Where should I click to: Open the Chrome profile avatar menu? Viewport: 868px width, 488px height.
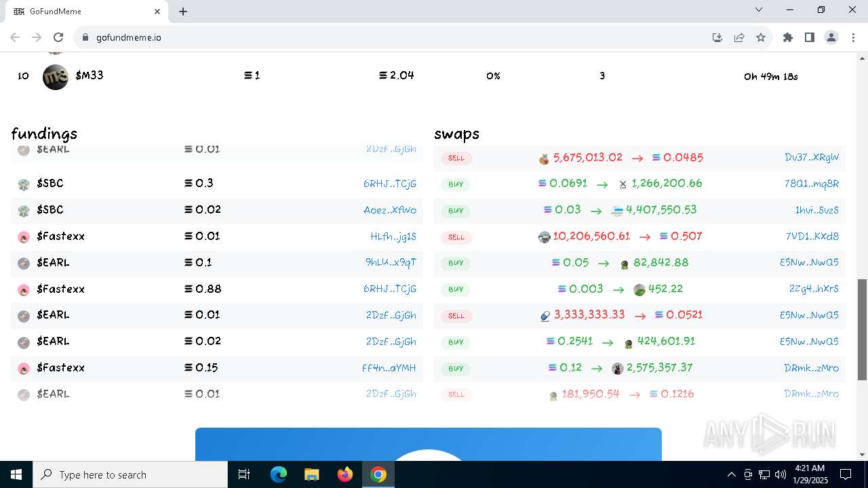831,37
